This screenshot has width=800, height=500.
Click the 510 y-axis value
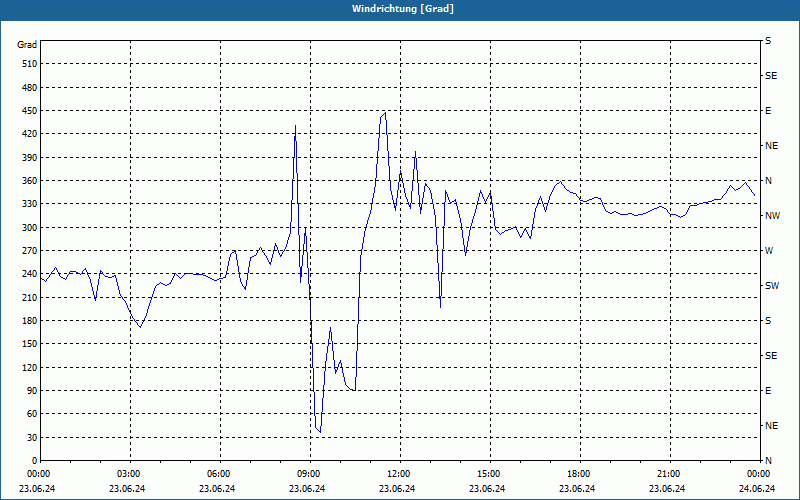pyautogui.click(x=30, y=64)
